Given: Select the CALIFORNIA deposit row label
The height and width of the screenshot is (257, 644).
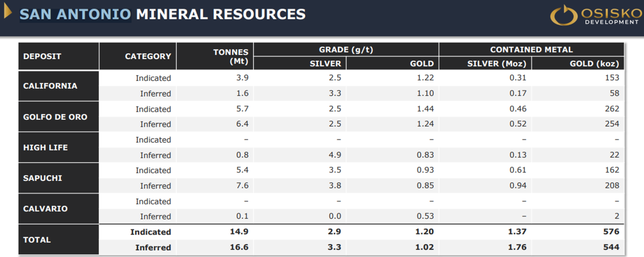Looking at the screenshot, I should pyautogui.click(x=50, y=86).
